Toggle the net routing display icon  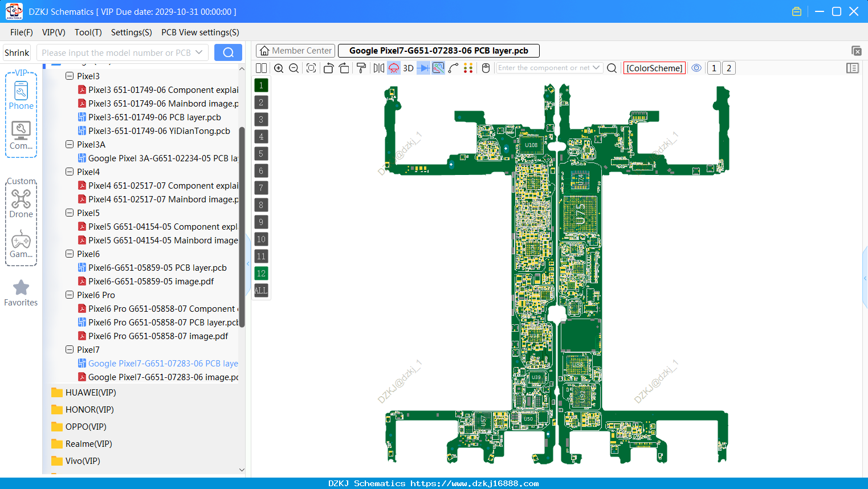coord(438,68)
